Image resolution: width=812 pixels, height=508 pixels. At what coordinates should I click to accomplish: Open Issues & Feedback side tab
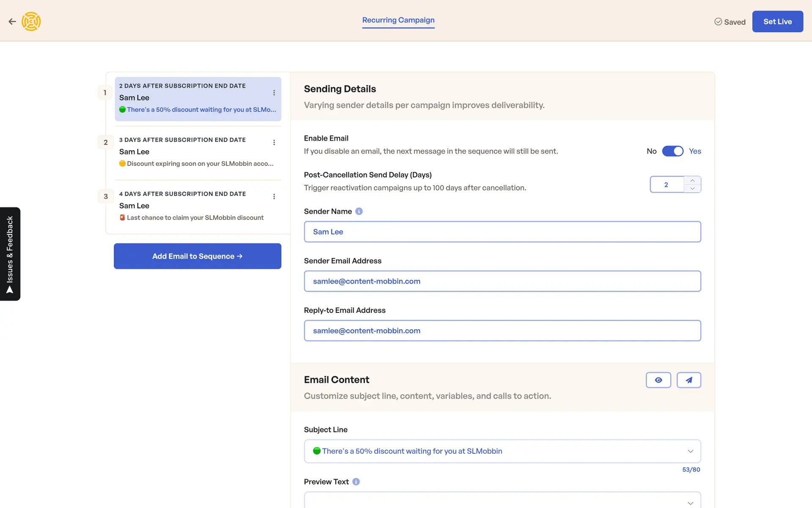click(x=10, y=254)
